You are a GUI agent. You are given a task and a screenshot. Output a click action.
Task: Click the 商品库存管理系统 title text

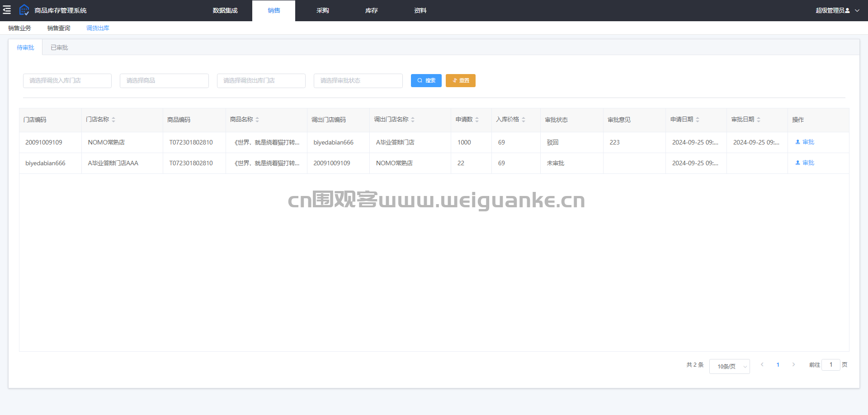[x=61, y=10]
